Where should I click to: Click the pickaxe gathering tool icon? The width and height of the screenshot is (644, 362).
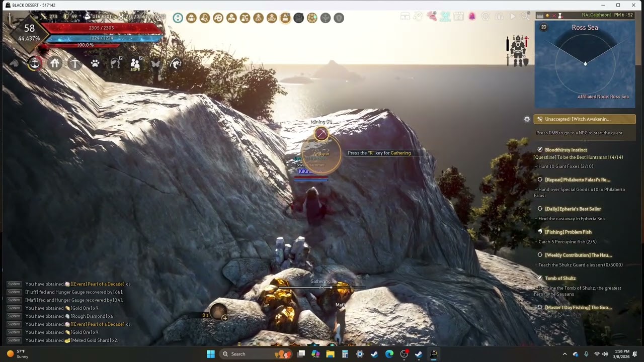pyautogui.click(x=75, y=63)
